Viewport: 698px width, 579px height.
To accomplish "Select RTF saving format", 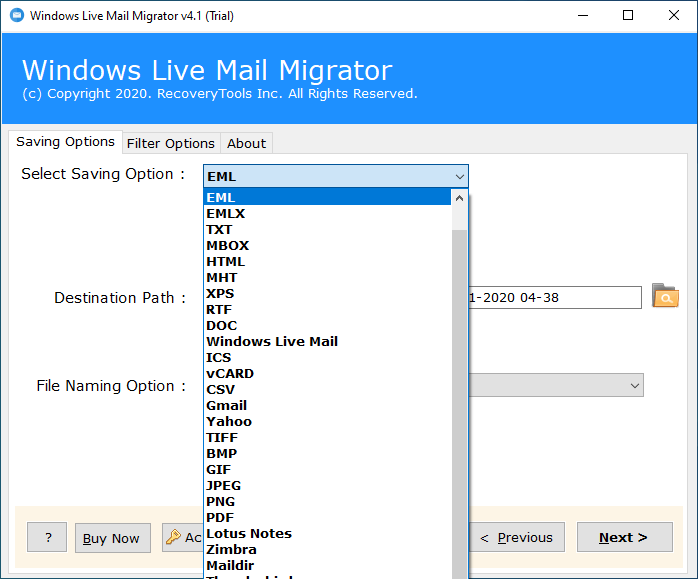I will [x=327, y=310].
